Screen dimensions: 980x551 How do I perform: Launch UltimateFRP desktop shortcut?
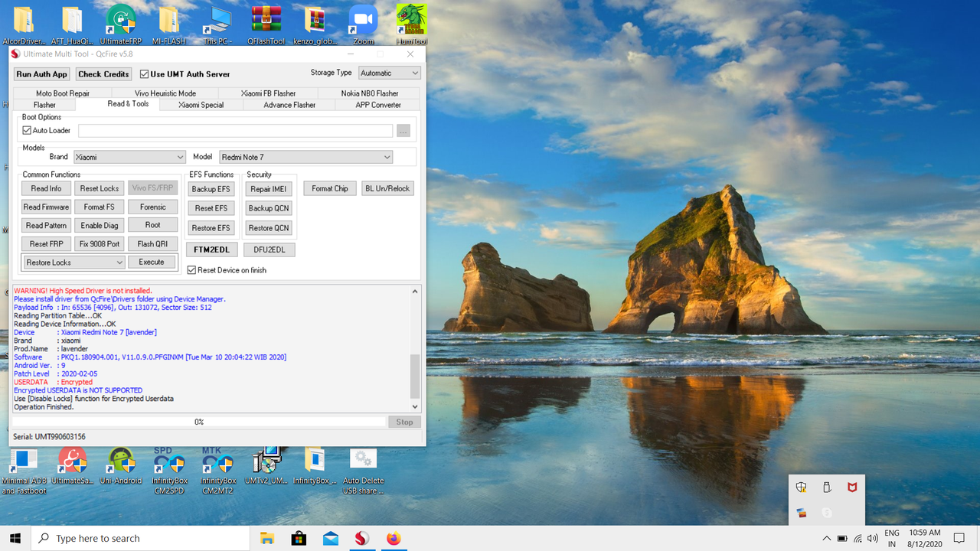121,23
